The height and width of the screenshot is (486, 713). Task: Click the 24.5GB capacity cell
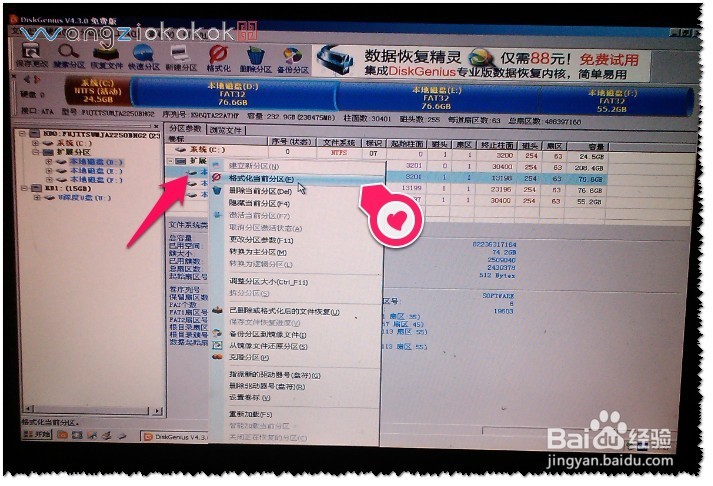(x=591, y=156)
